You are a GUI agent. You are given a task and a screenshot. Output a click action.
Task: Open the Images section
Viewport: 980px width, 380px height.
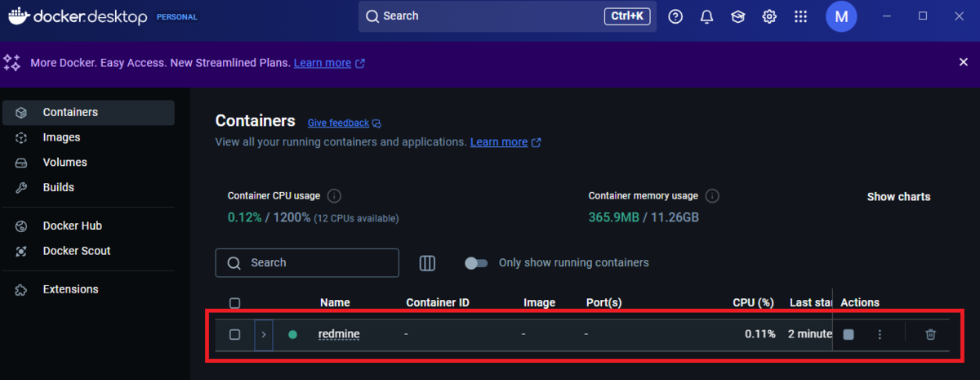tap(87, 138)
